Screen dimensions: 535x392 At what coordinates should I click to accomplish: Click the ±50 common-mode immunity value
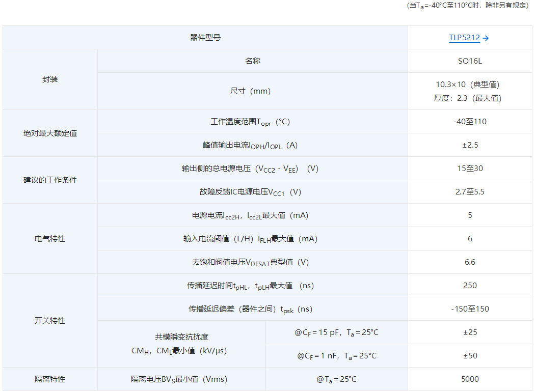(469, 356)
